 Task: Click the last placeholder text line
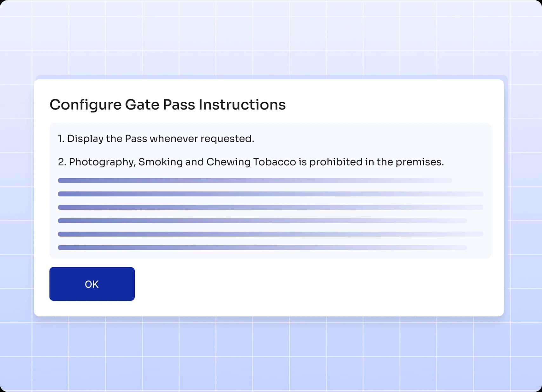(262, 247)
